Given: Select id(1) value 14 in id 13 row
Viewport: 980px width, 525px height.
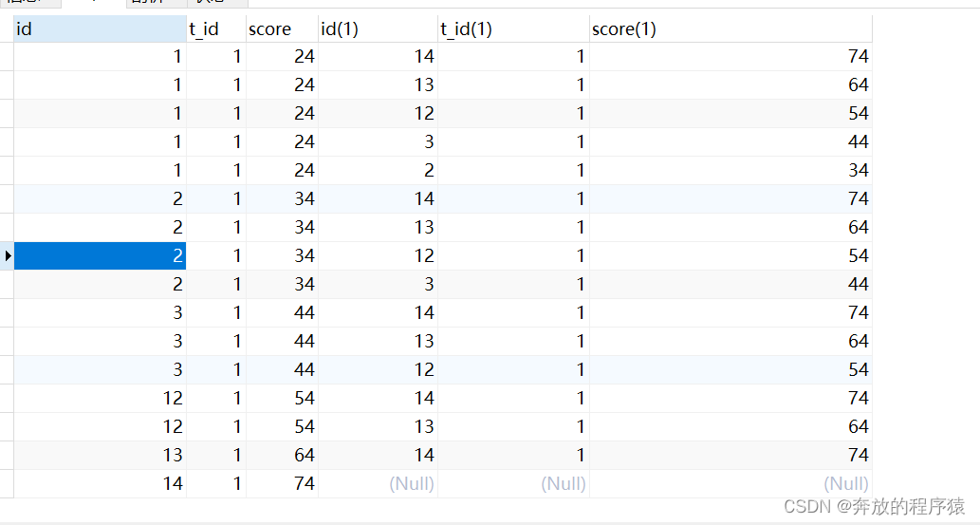Looking at the screenshot, I should [378, 455].
